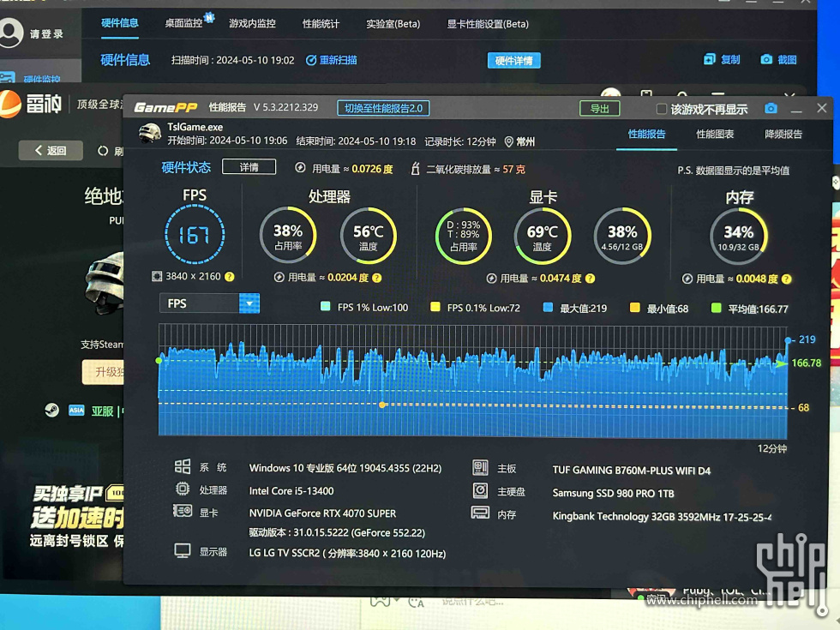Click the 复制 copy icon in hardware info window

(x=710, y=59)
